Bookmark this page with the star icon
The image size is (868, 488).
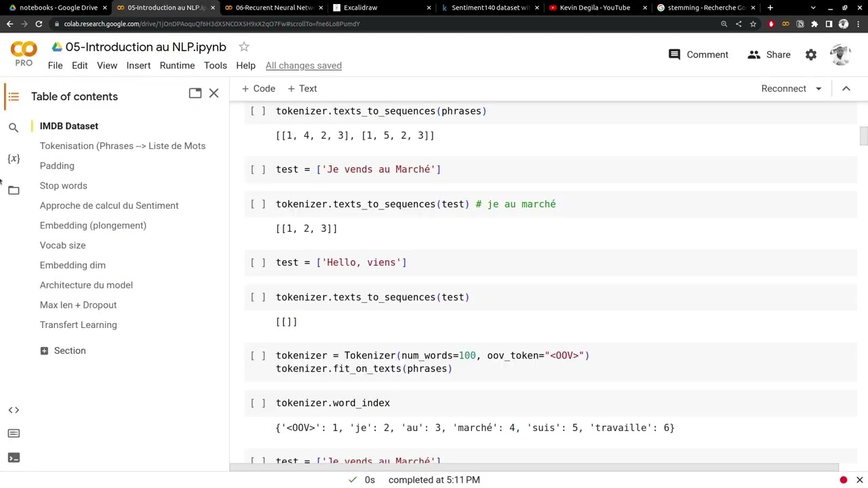[753, 24]
